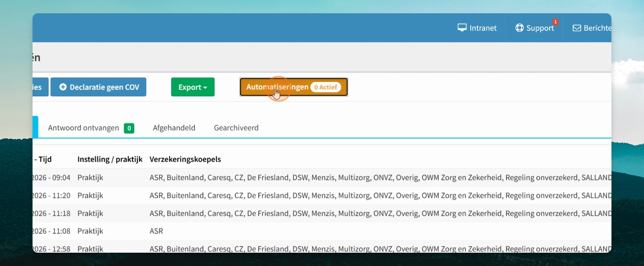Open the Berichten envelope icon
The image size is (644, 266).
coord(577,28)
